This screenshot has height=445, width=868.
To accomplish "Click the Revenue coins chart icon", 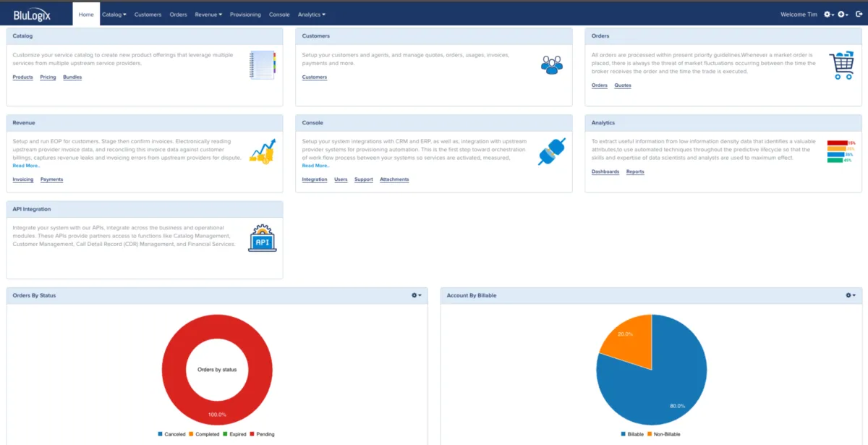I will [x=262, y=151].
